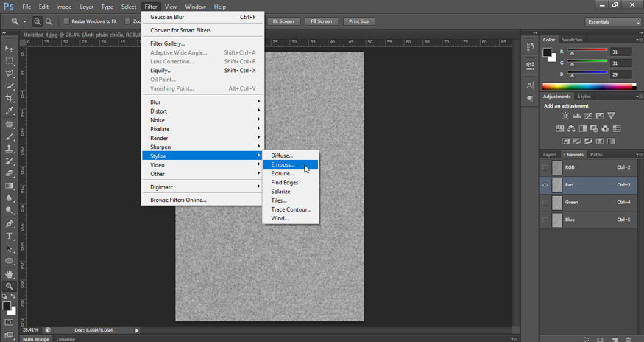Click the Fit Screen button
The height and width of the screenshot is (342, 644).
283,21
